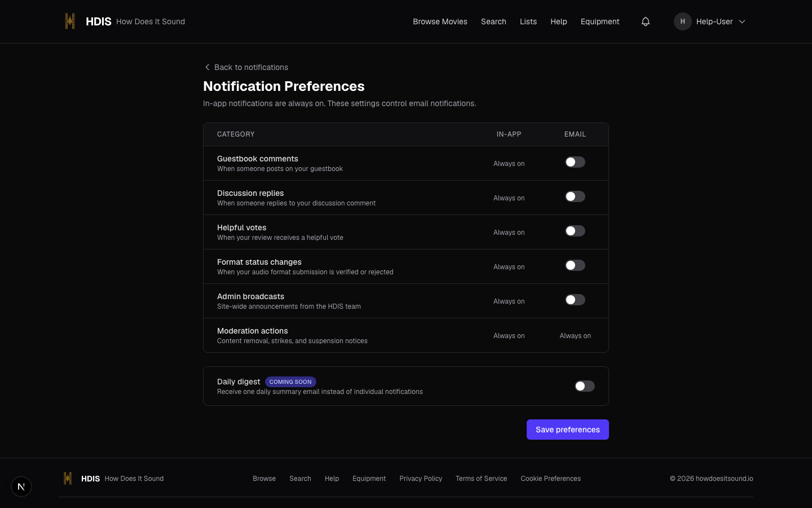Click Help-User username label
The width and height of the screenshot is (812, 508).
pos(714,21)
